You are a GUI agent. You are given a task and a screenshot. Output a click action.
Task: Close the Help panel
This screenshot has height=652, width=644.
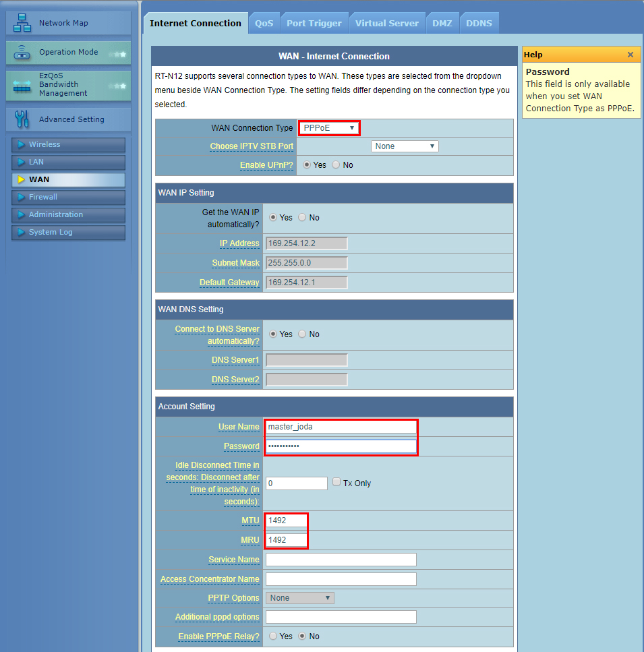(x=631, y=55)
